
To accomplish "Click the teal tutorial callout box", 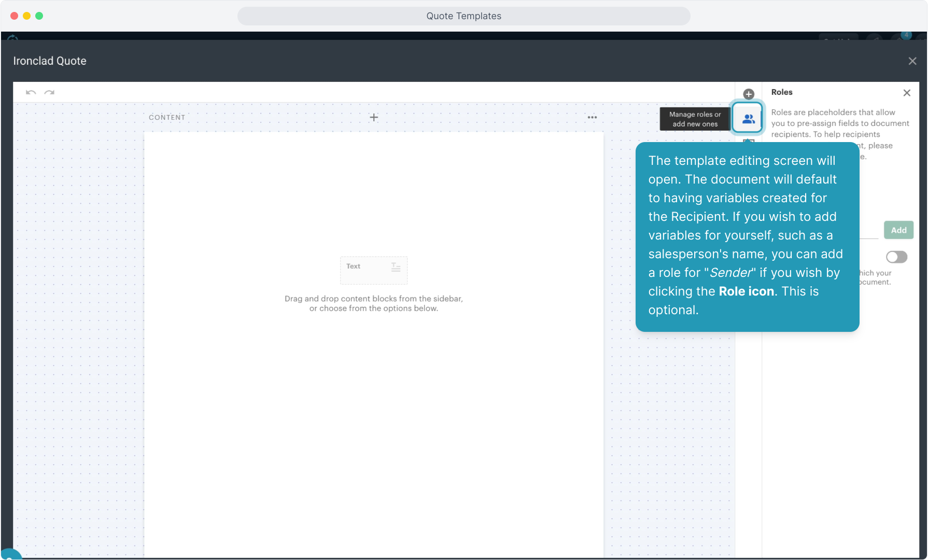I will 747,236.
